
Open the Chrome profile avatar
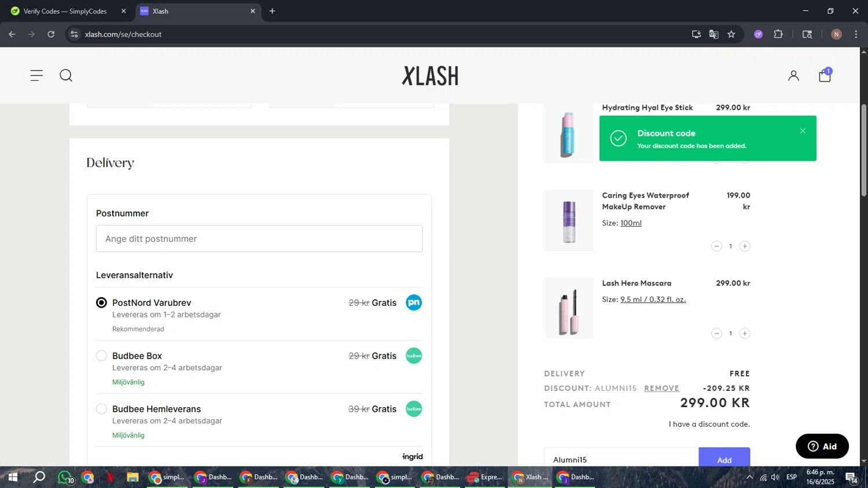tap(836, 34)
